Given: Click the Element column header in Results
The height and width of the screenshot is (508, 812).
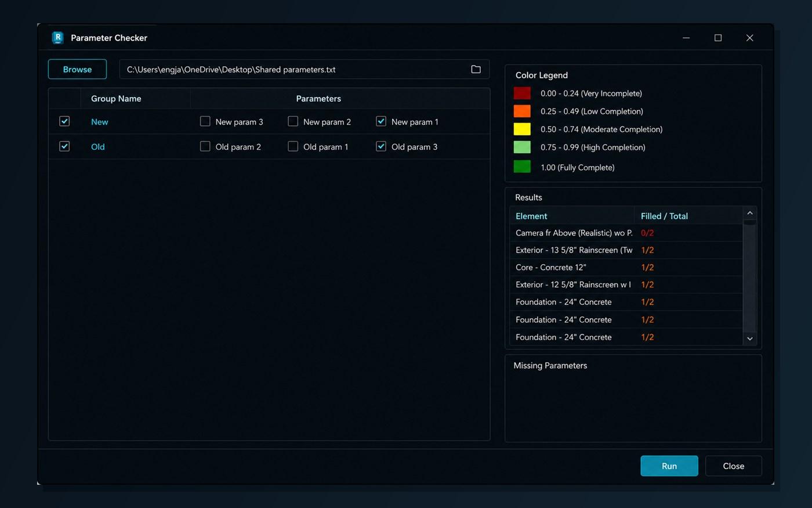Looking at the screenshot, I should pyautogui.click(x=572, y=216).
